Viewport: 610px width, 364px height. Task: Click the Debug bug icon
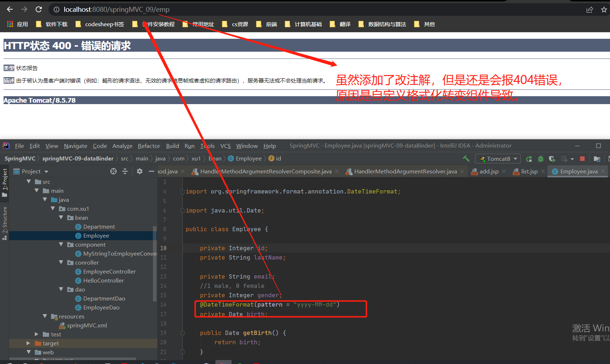point(541,159)
